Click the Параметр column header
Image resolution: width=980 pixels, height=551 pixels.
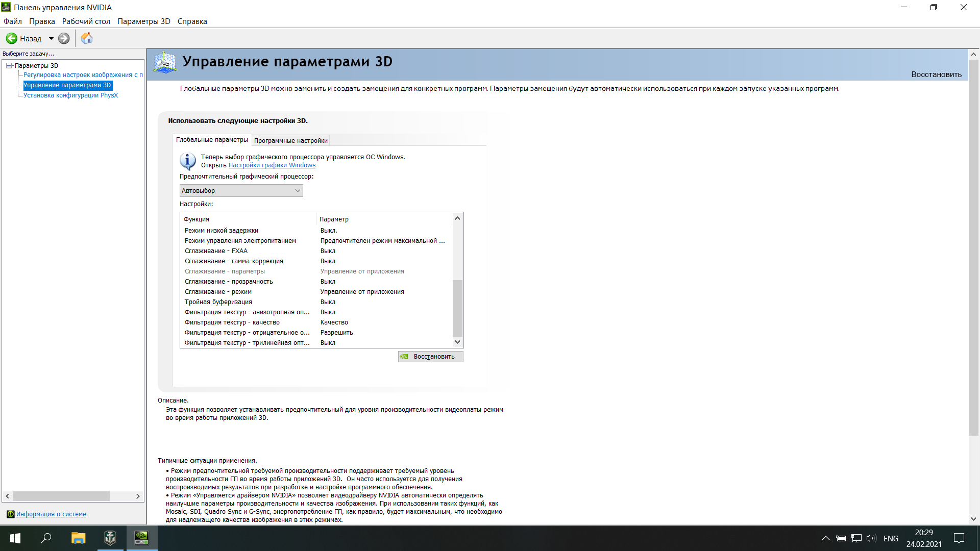coord(384,219)
